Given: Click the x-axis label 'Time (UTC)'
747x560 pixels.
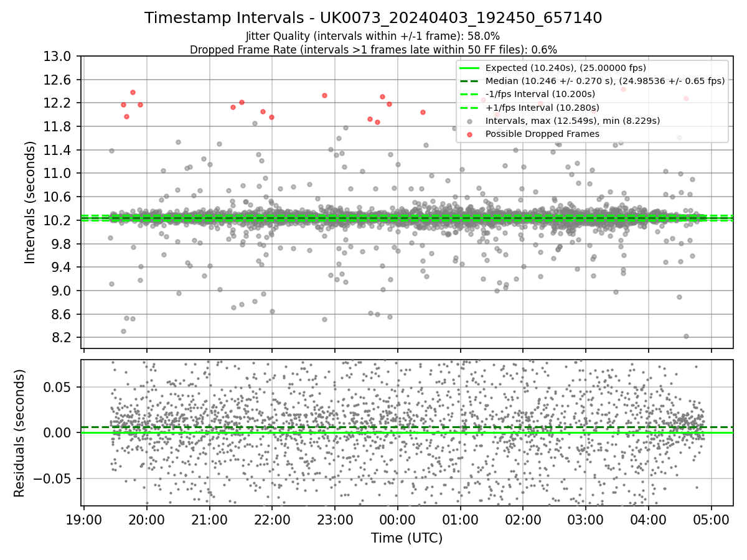Looking at the screenshot, I should [x=406, y=538].
